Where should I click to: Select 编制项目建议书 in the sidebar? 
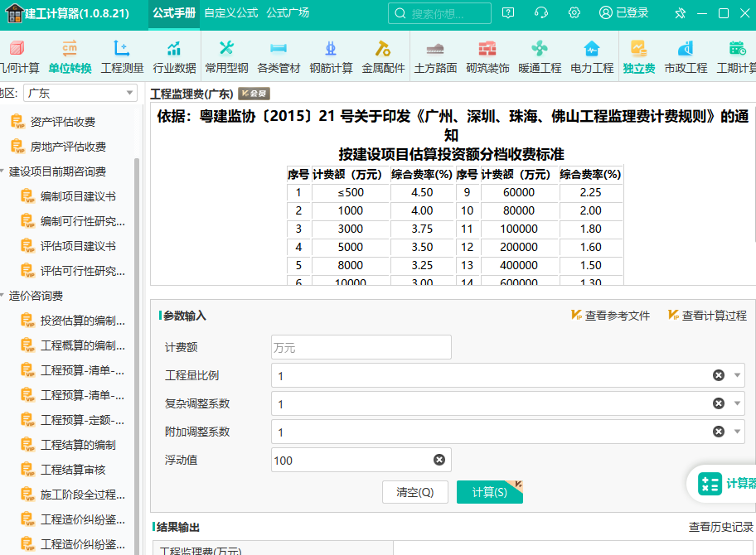[x=78, y=196]
